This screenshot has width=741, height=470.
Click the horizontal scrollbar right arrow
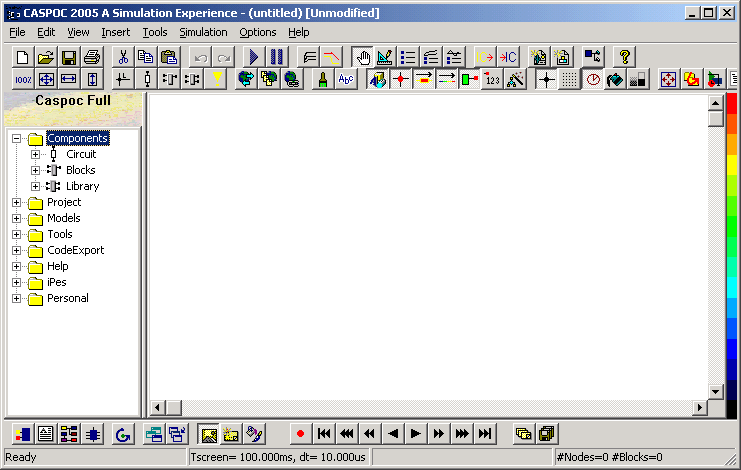click(x=700, y=407)
